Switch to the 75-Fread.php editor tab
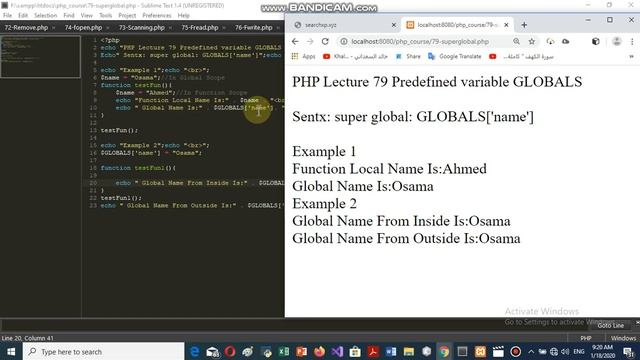This screenshot has width=640, height=360. [200, 27]
